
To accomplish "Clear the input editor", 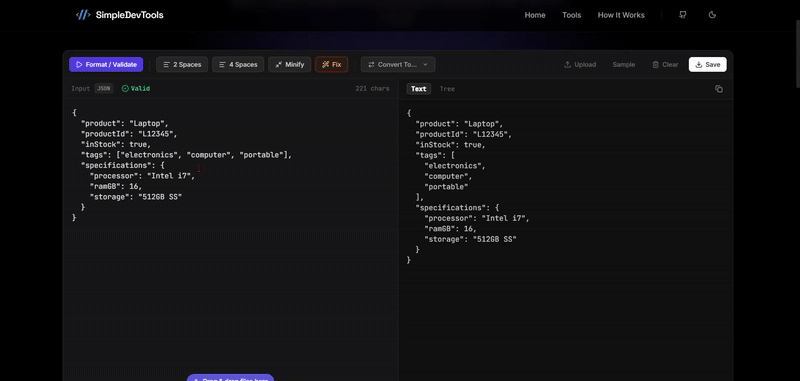I will click(x=665, y=64).
